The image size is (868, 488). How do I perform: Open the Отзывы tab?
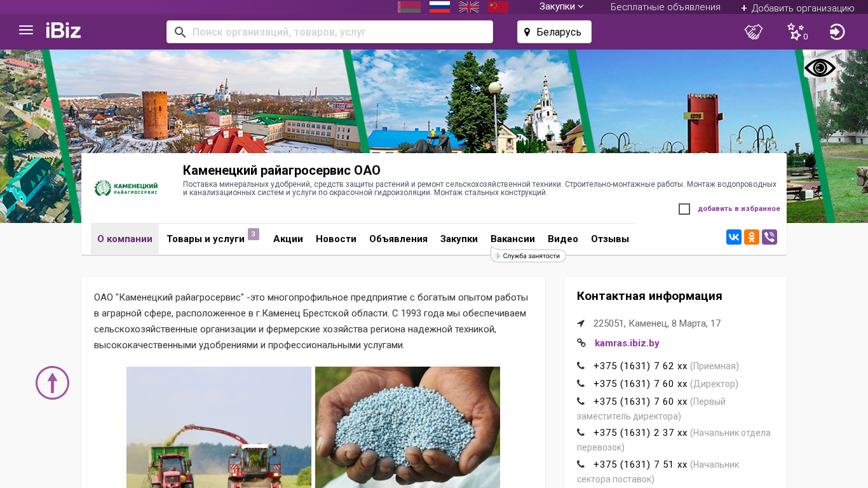tap(610, 239)
